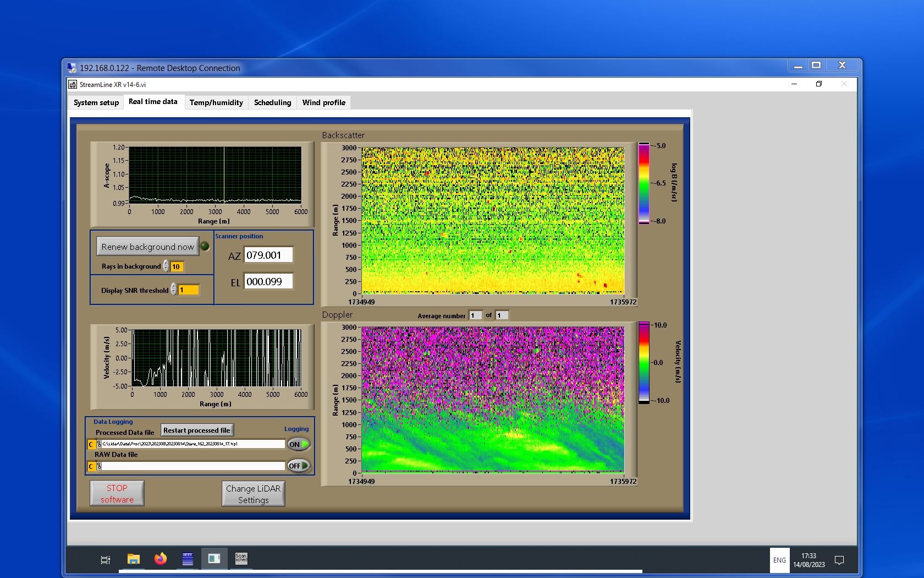
Task: Open File Explorer in the remote taskbar
Action: 134,559
